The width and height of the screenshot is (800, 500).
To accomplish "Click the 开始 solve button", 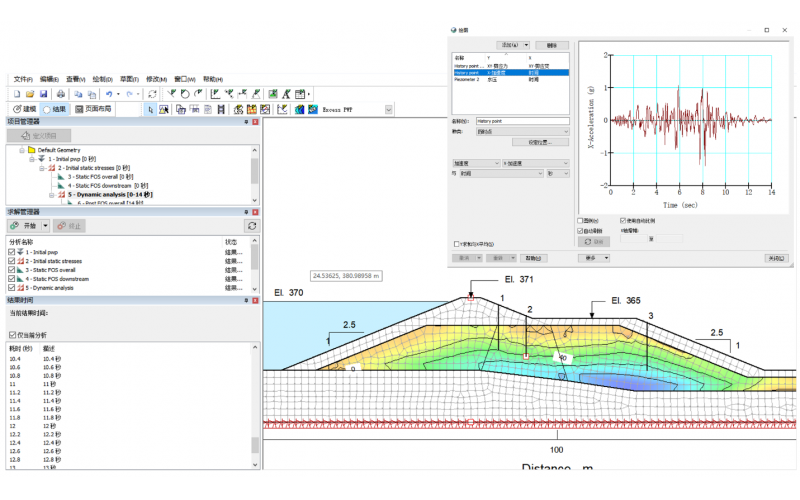I will tap(28, 226).
